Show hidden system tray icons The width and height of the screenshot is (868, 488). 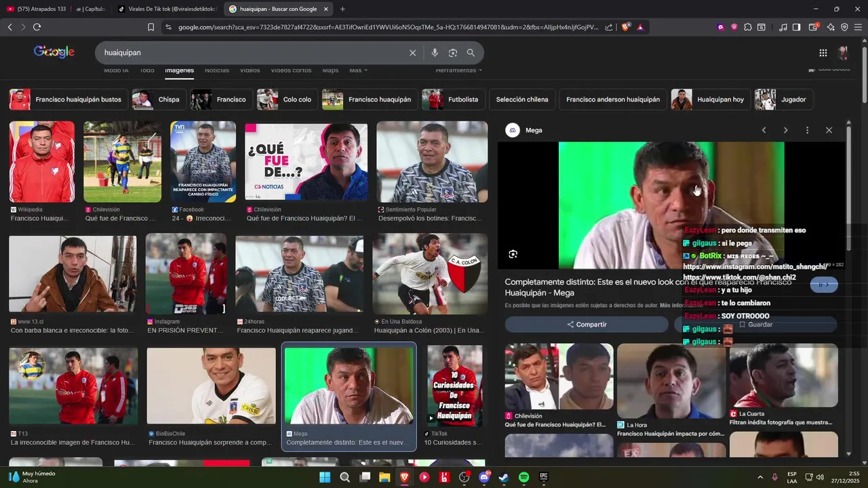[x=759, y=477]
